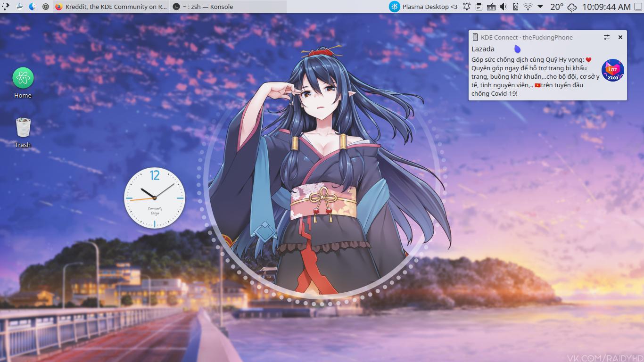
Task: Click the 10:09:44 AM digital clock
Action: coord(606,7)
